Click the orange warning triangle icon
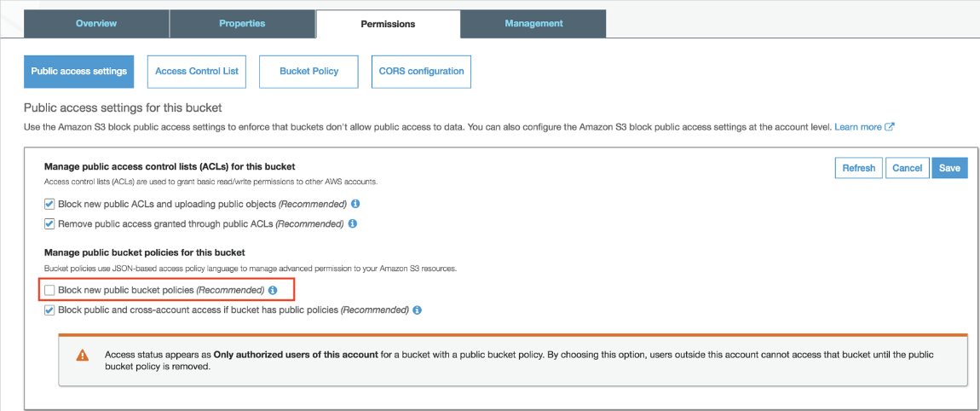The width and height of the screenshot is (980, 411). (x=83, y=355)
